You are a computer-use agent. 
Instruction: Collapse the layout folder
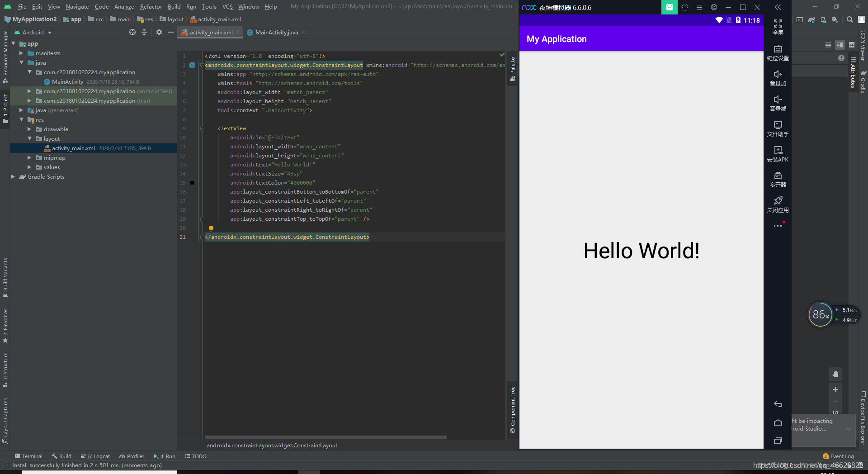tap(29, 139)
